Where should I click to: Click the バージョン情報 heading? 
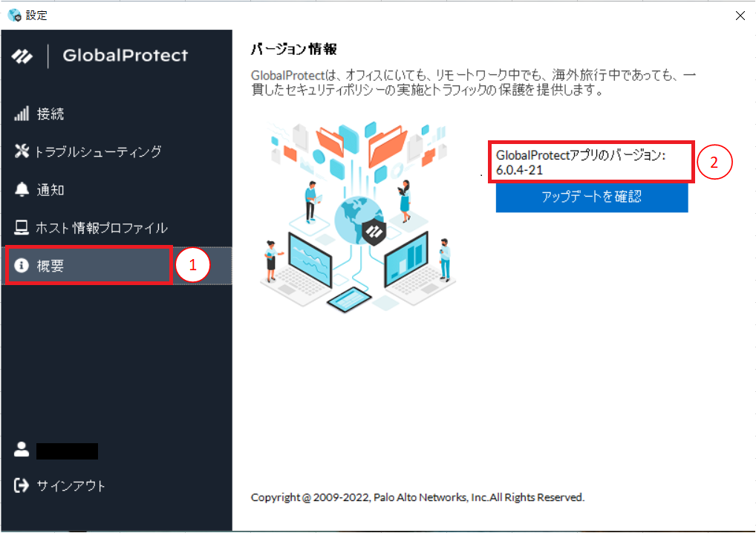pos(293,49)
